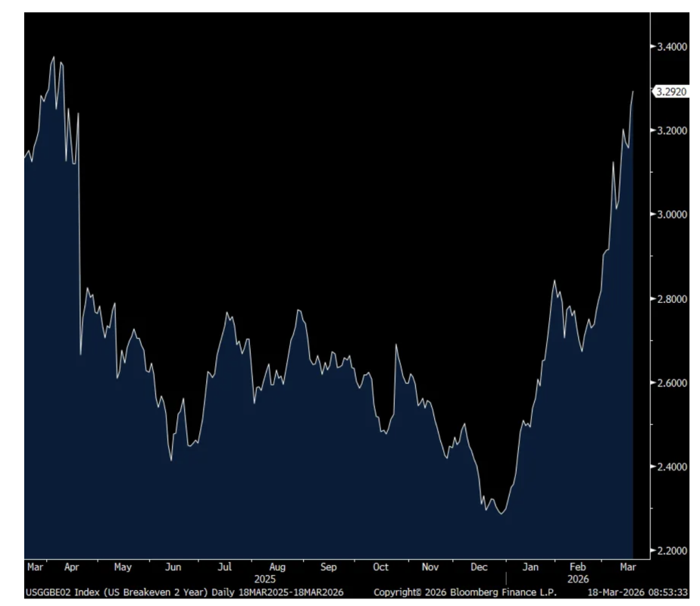The height and width of the screenshot is (606, 700).
Task: Click the Dec month label
Action: point(479,567)
